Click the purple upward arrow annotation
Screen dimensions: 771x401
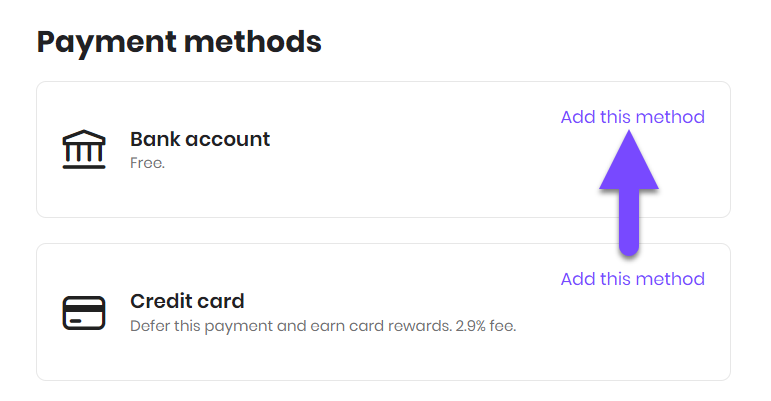(629, 193)
